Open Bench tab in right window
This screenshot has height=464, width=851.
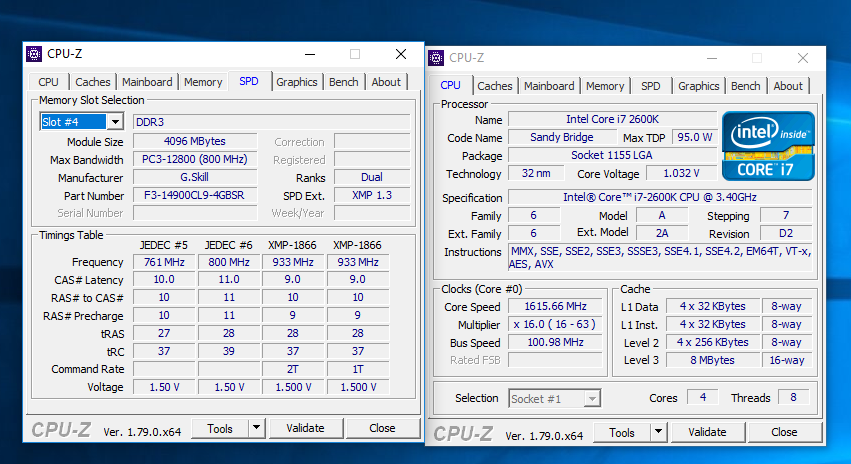point(746,86)
